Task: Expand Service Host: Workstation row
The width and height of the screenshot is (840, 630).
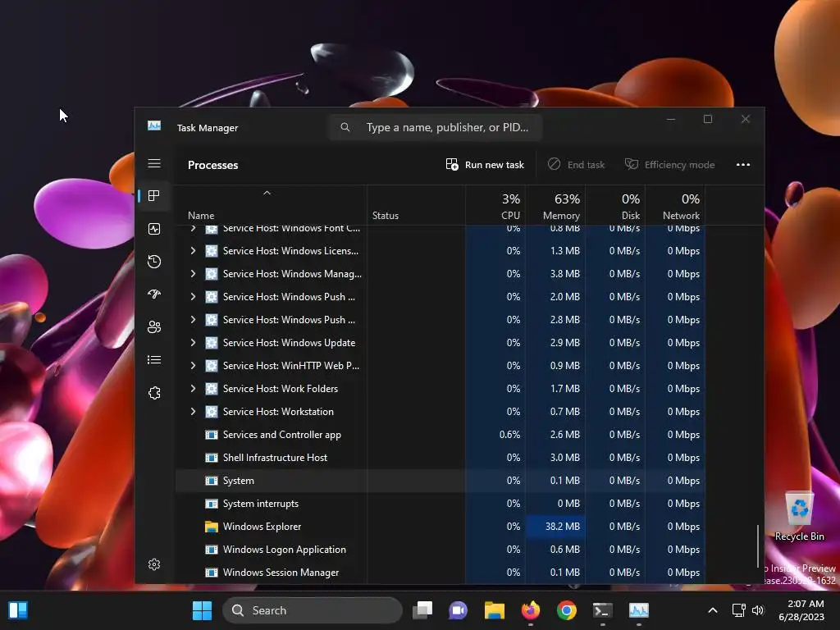Action: click(193, 412)
